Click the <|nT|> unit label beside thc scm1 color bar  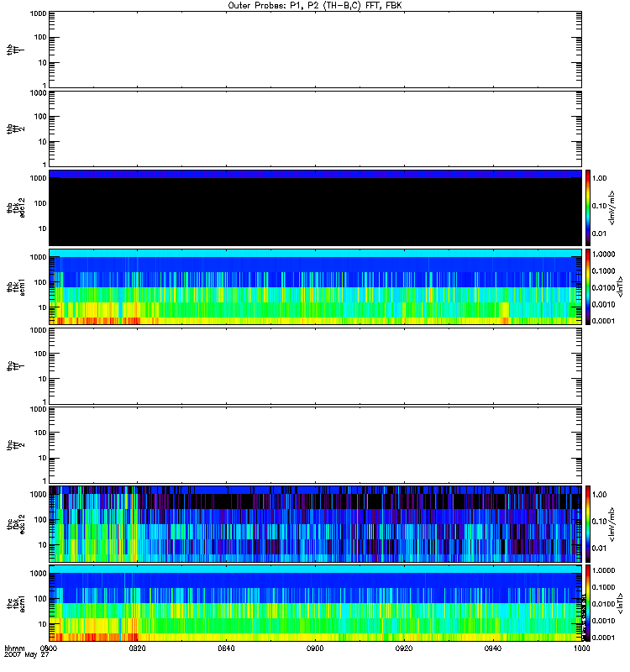[620, 603]
